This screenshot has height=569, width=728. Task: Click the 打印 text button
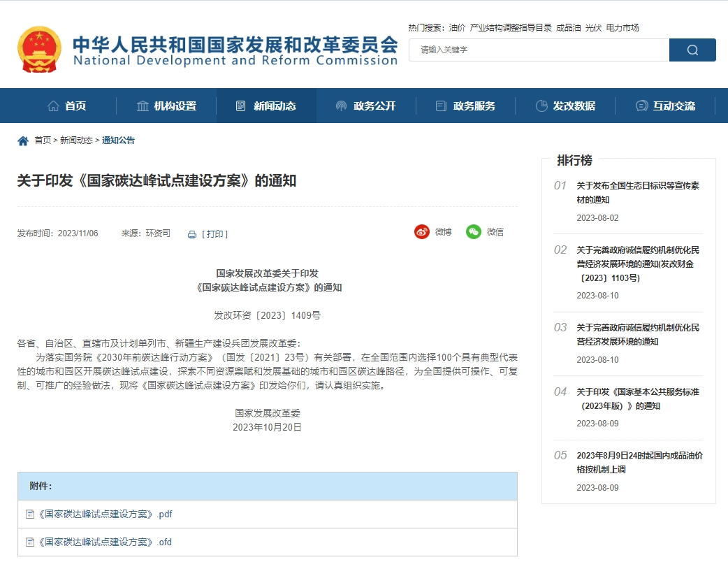[x=214, y=233]
